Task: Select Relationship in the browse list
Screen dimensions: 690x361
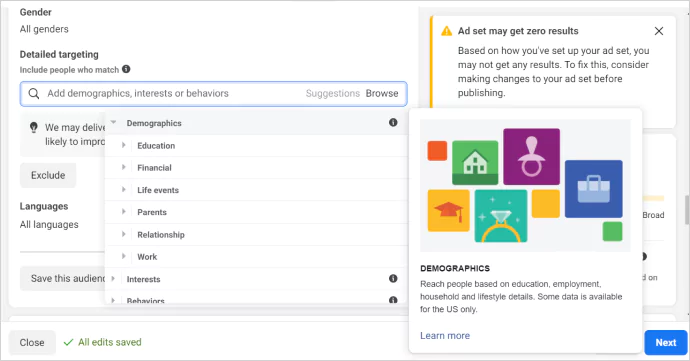Action: tap(161, 235)
